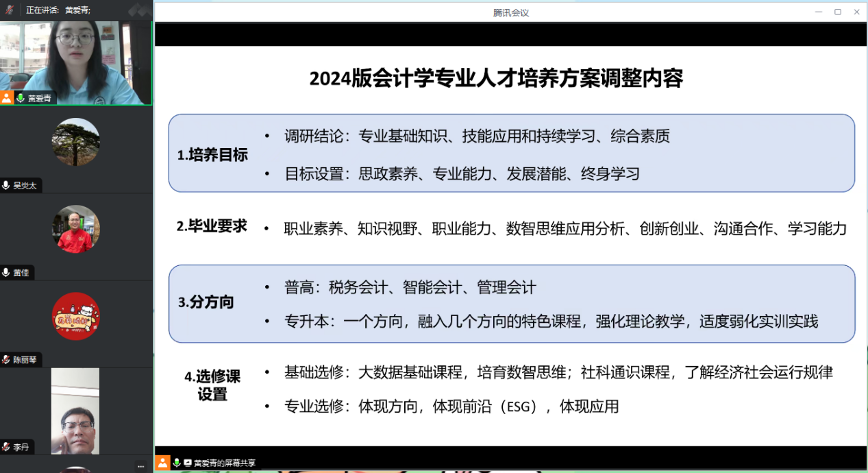Click the 黄爱青的屏幕共享 label
This screenshot has width=868, height=473.
224,463
